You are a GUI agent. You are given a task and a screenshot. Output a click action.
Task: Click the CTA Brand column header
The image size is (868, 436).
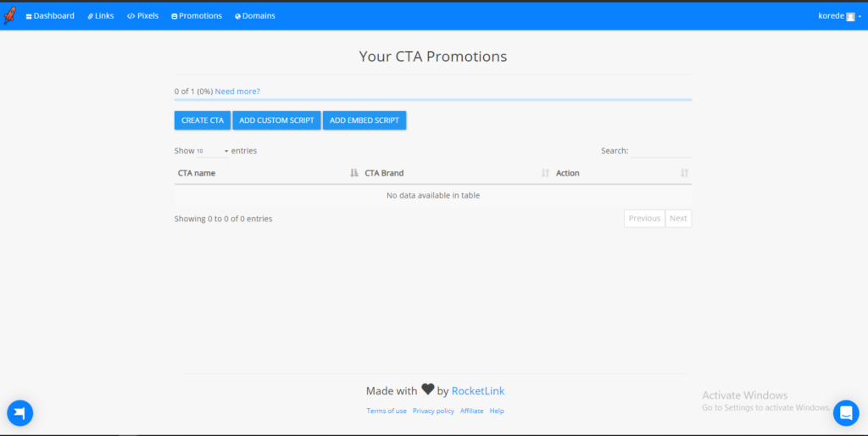457,173
